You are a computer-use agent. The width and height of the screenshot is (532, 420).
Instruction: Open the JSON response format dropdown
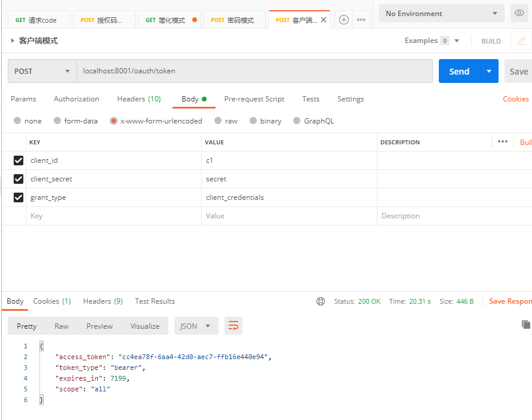[196, 326]
